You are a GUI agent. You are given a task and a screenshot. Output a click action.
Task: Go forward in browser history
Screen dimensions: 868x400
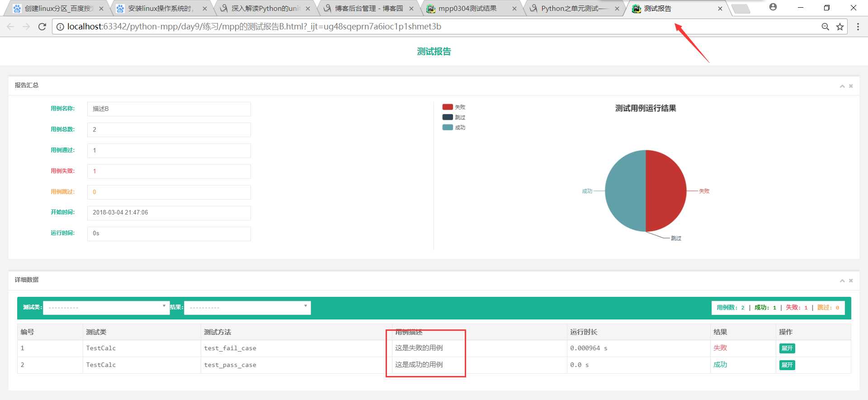pos(26,27)
